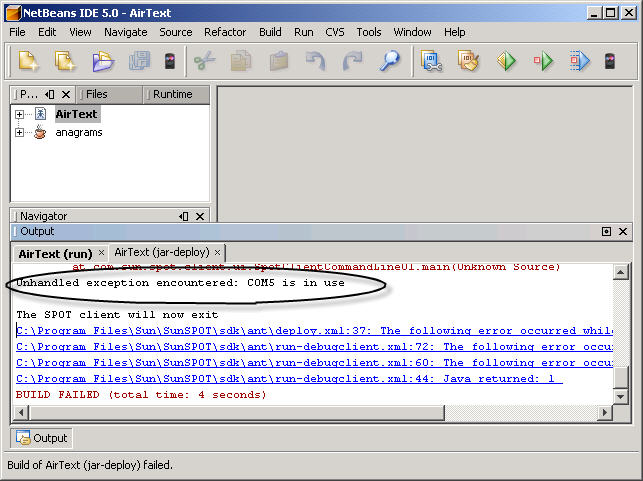Image resolution: width=643 pixels, height=481 pixels.
Task: Click the anagrams coffee cup icon
Action: [40, 132]
